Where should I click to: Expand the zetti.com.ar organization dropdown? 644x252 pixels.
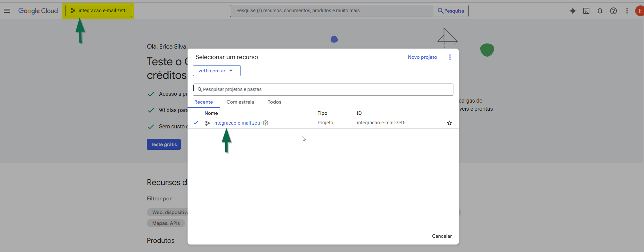pyautogui.click(x=217, y=71)
